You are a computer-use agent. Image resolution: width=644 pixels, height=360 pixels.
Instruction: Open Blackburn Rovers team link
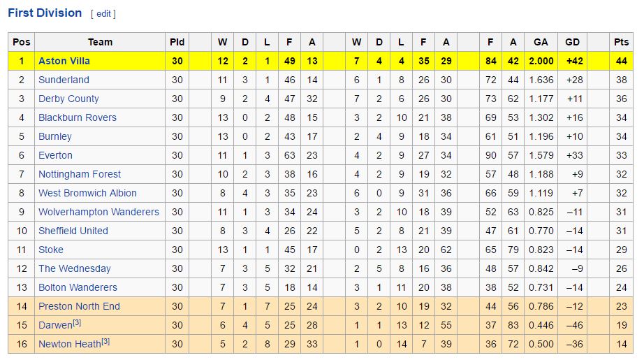pos(77,117)
